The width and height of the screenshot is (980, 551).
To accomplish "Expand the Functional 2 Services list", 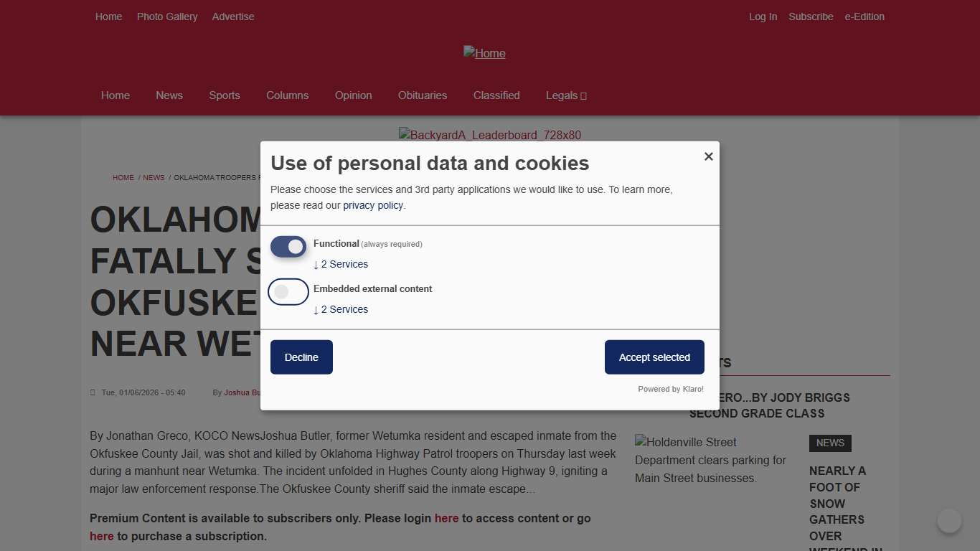I will click(341, 265).
